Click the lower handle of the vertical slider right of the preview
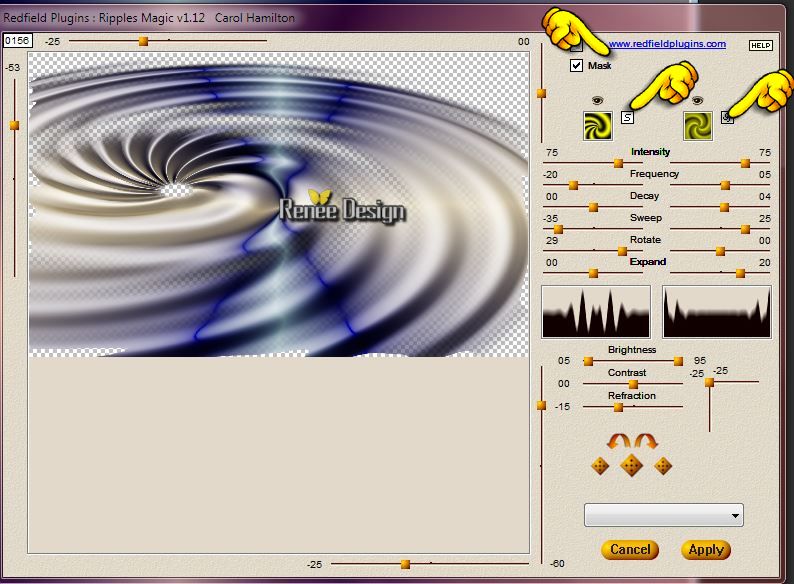 tap(541, 405)
